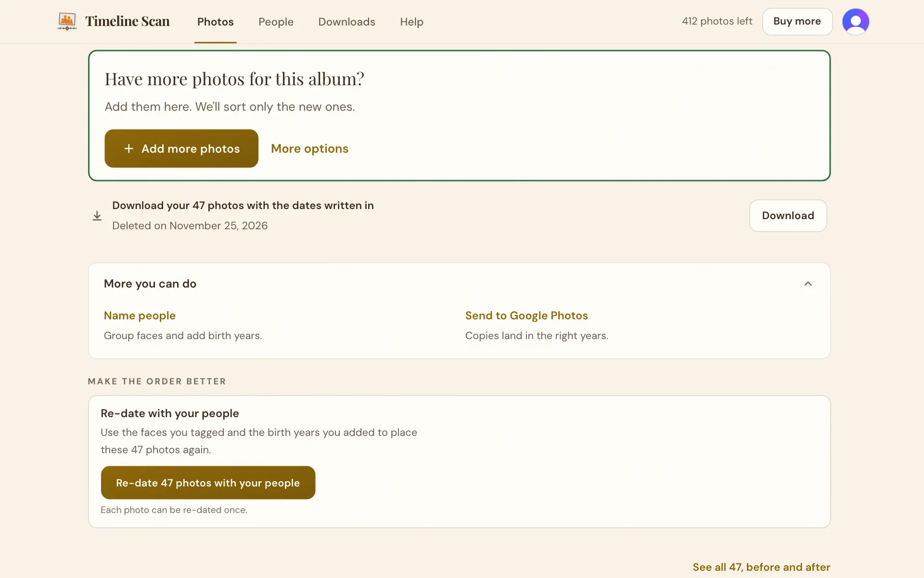Click the Add more photos button

[x=181, y=148]
